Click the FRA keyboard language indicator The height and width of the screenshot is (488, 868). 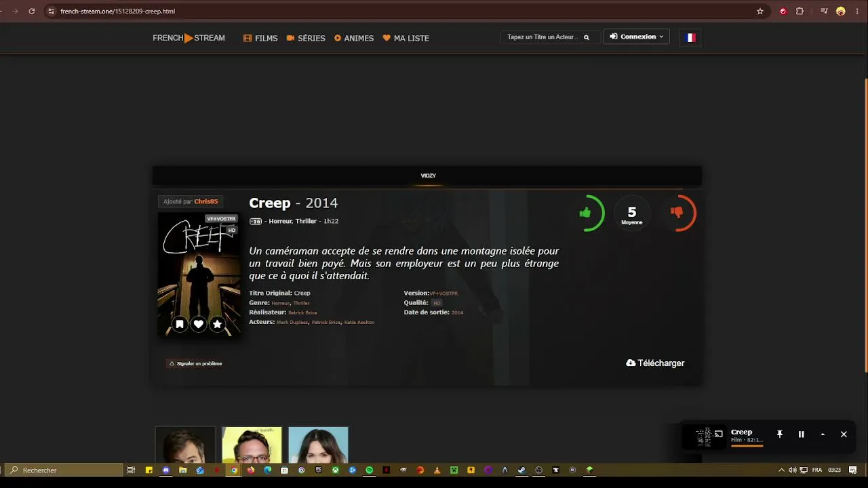(x=817, y=470)
